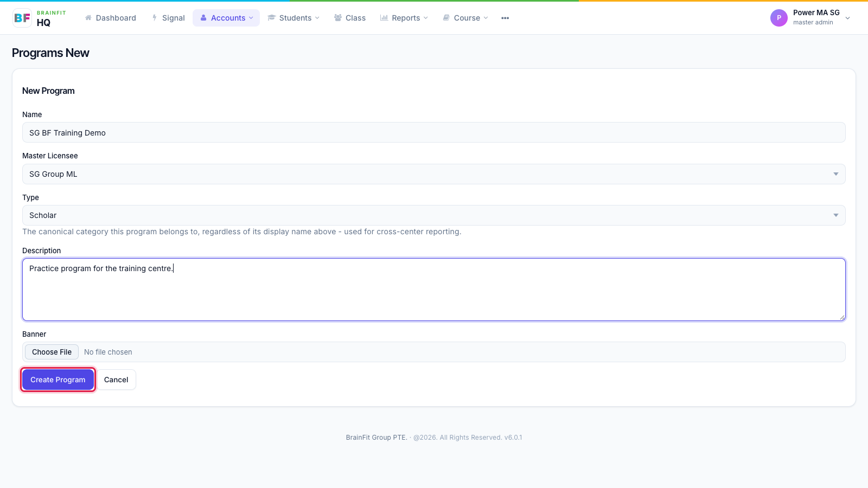Click the Class group icon

[338, 18]
